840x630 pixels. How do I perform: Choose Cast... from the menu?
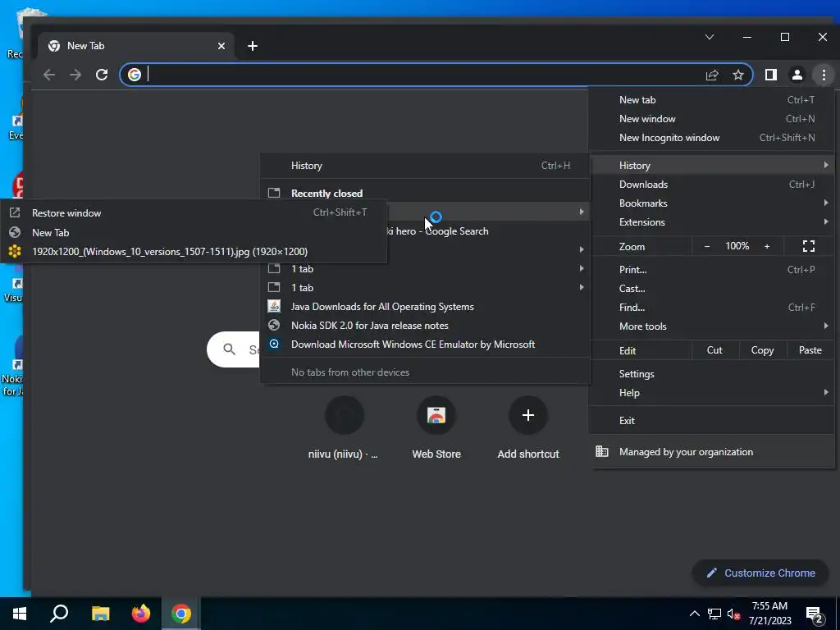click(x=711, y=288)
